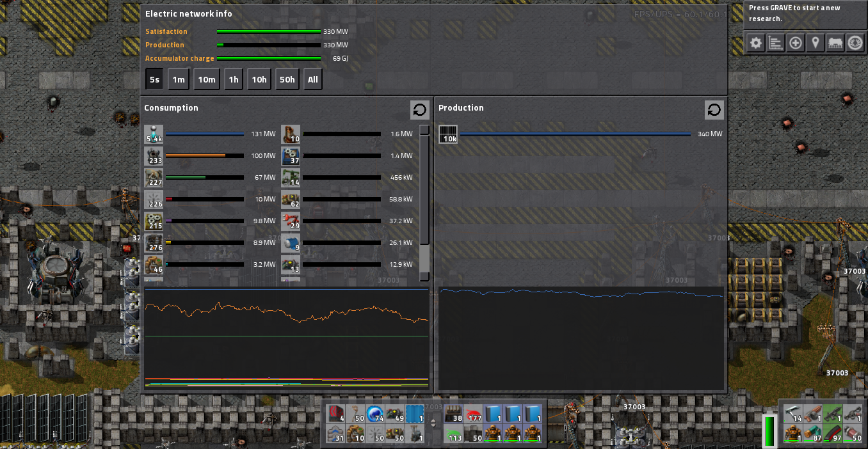Image resolution: width=868 pixels, height=449 pixels.
Task: Click the Satisfaction progress bar
Action: coord(269,31)
